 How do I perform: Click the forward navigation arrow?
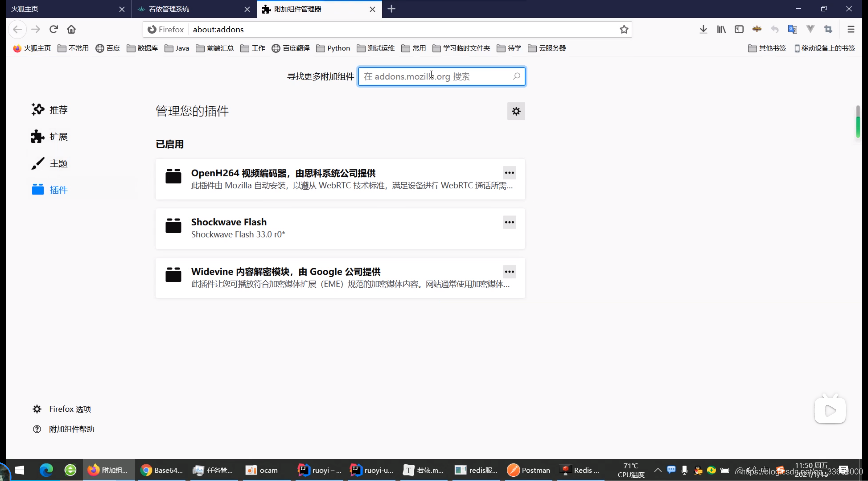(36, 29)
